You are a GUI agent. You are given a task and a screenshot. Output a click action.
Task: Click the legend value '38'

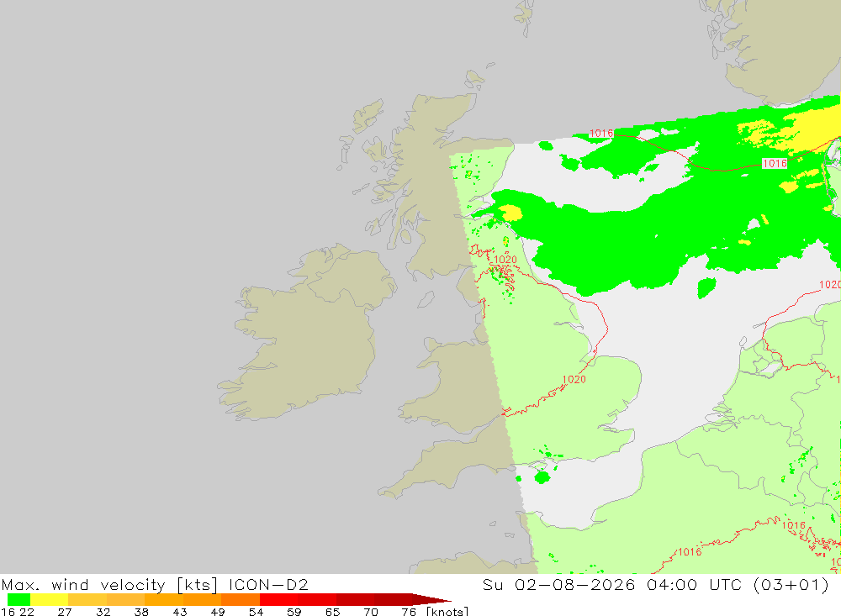coord(141,612)
